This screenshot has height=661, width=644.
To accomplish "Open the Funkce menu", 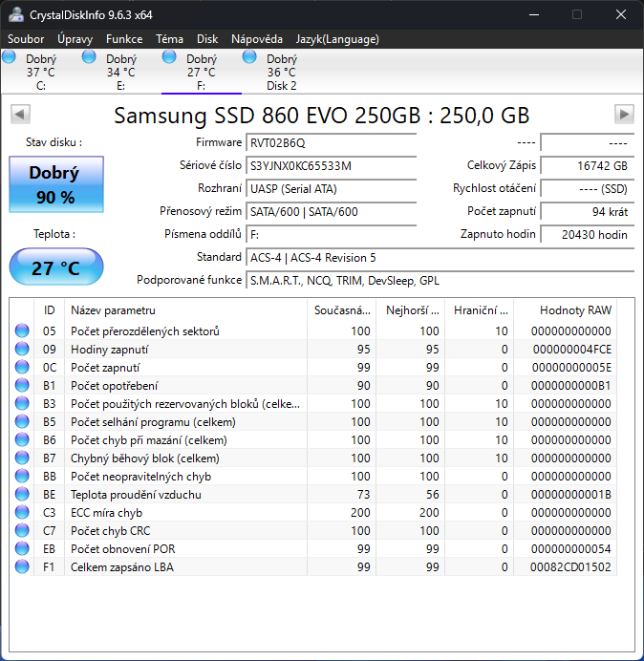I will tap(124, 39).
